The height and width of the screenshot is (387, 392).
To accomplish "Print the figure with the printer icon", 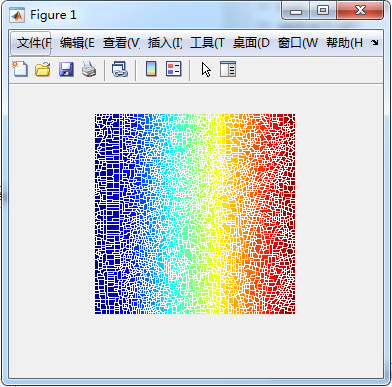I will click(89, 70).
